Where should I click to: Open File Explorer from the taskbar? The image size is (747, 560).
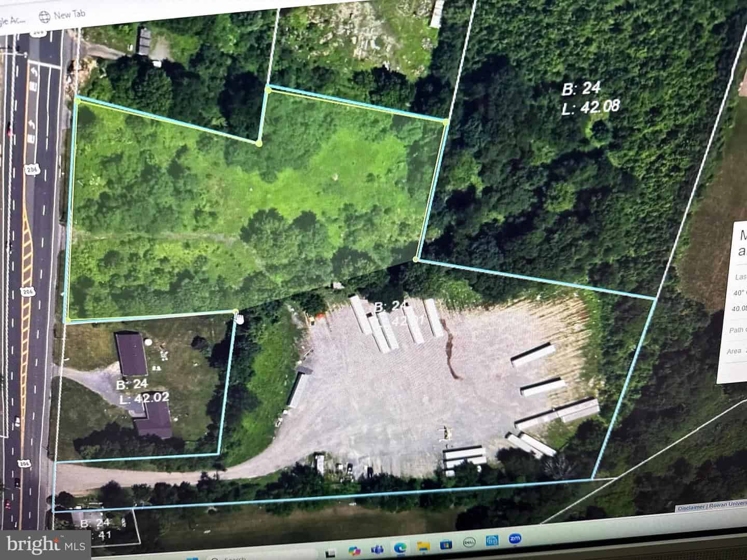point(423,547)
